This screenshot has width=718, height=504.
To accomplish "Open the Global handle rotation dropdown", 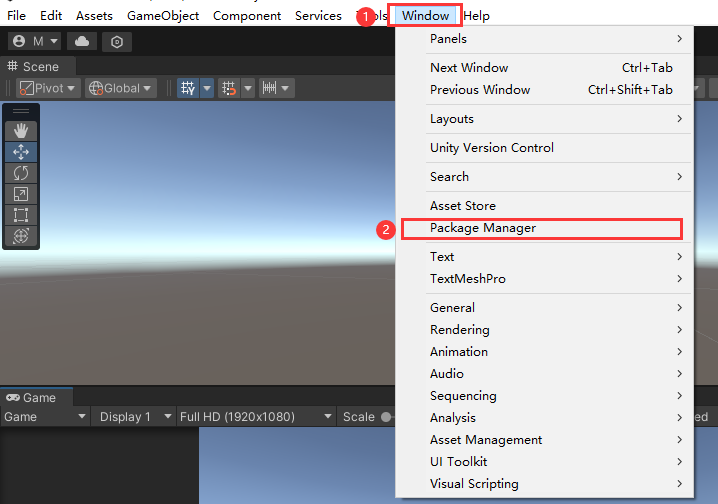I will 120,88.
